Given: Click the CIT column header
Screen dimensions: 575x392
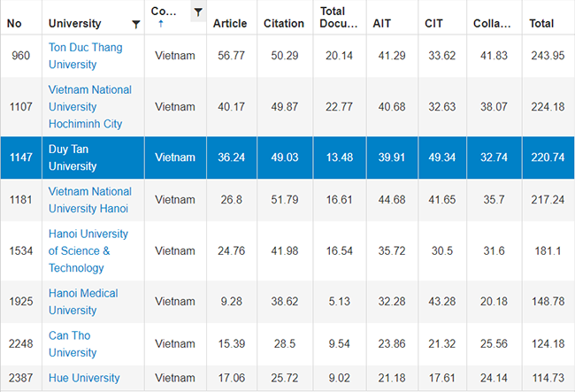Looking at the screenshot, I should [x=434, y=23].
